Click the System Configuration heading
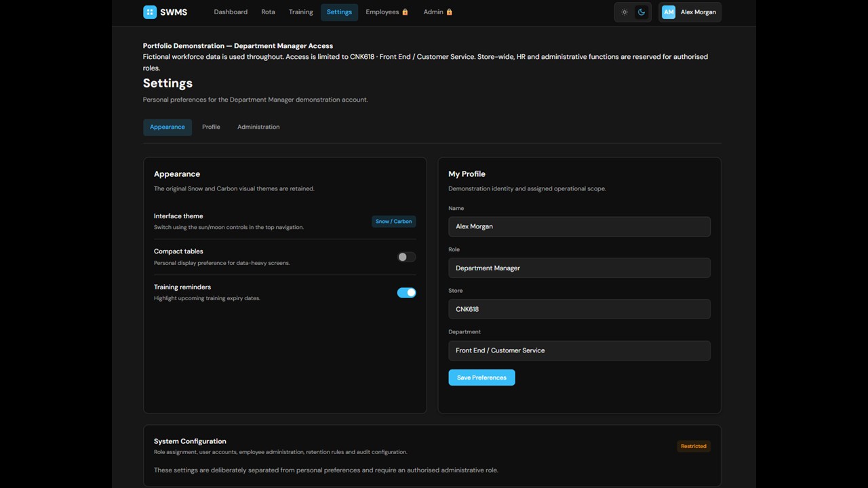Viewport: 868px width, 488px height. (x=190, y=441)
